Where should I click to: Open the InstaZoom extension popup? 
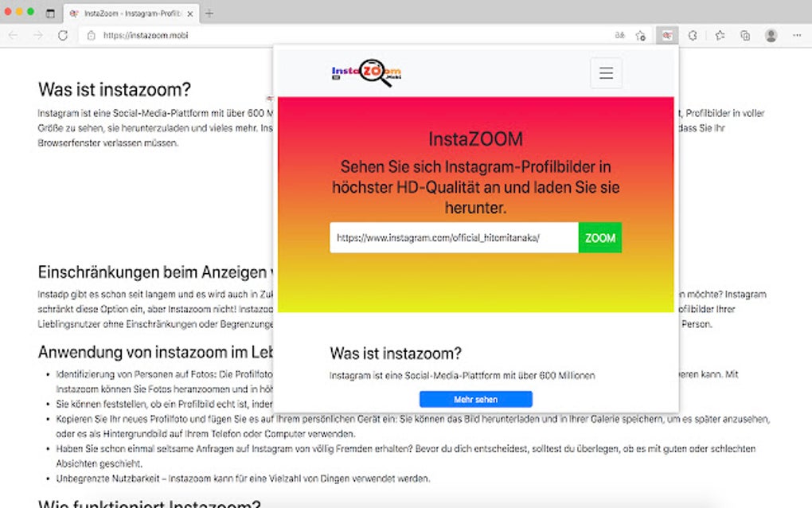[x=666, y=36]
